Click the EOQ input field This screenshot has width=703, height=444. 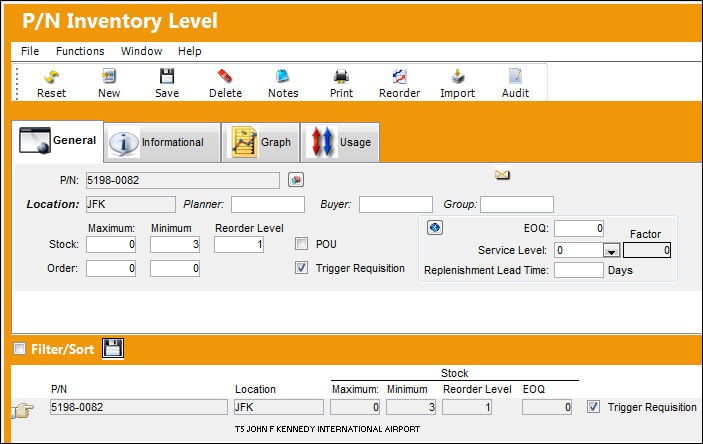coord(579,228)
